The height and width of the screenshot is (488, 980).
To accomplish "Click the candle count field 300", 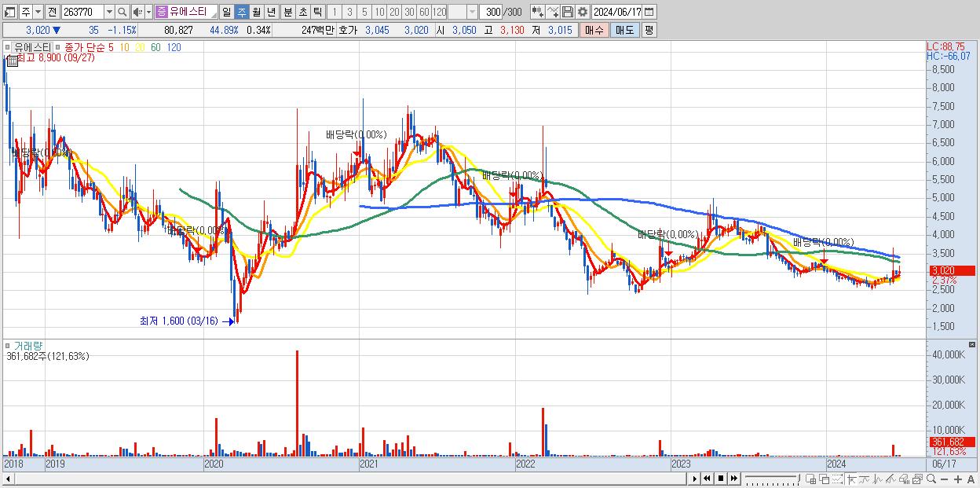I will coord(491,12).
